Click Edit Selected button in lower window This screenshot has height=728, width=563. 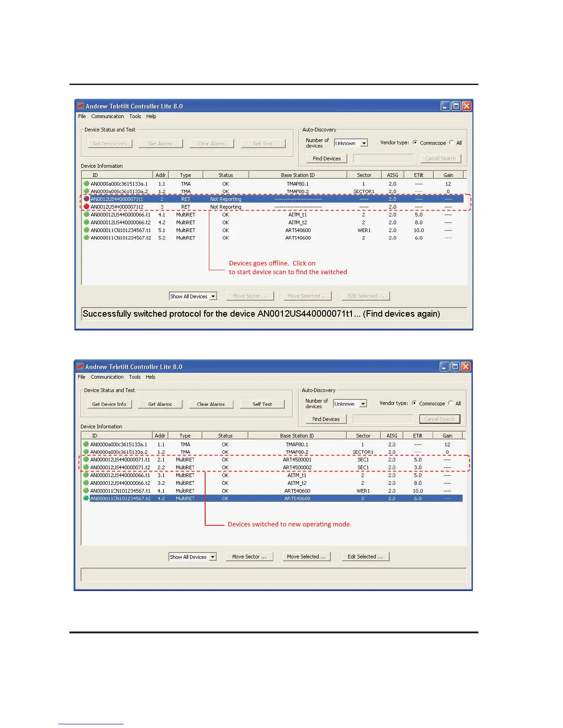(365, 557)
